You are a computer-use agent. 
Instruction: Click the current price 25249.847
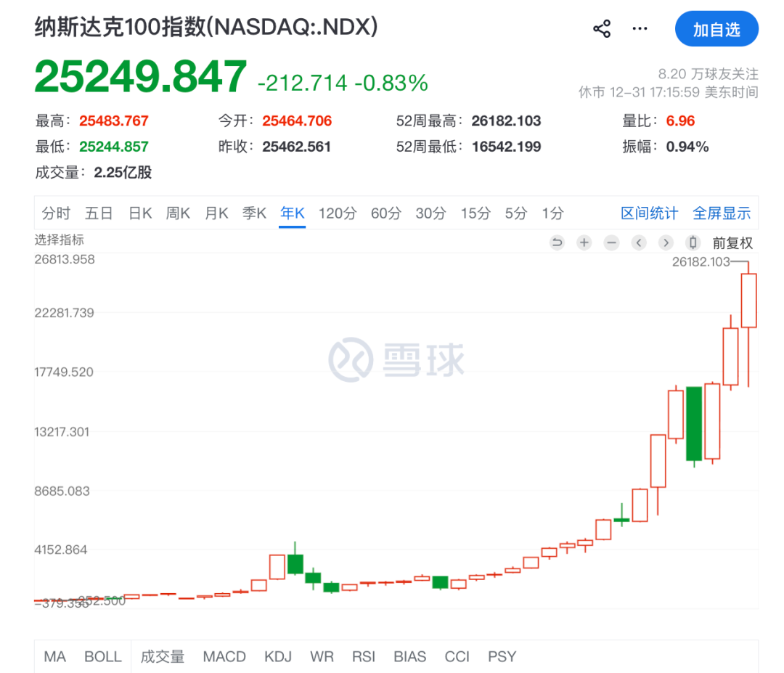(141, 76)
